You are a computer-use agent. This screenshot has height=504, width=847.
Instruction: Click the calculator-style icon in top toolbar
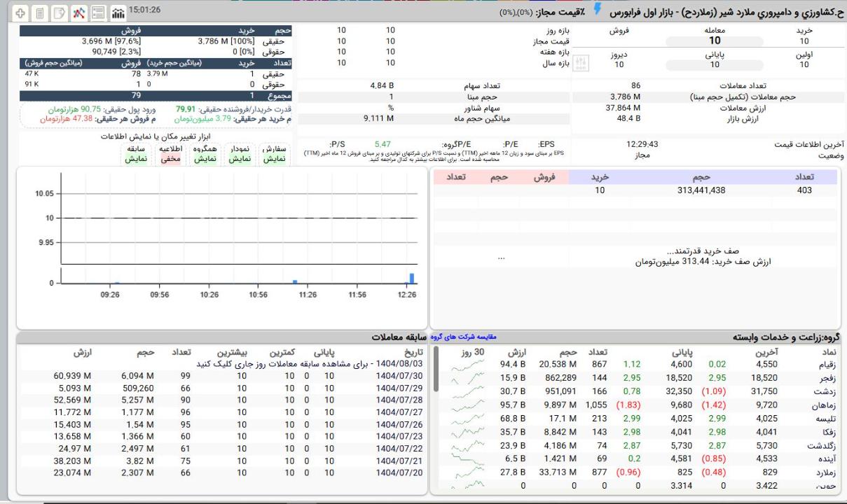pyautogui.click(x=41, y=13)
